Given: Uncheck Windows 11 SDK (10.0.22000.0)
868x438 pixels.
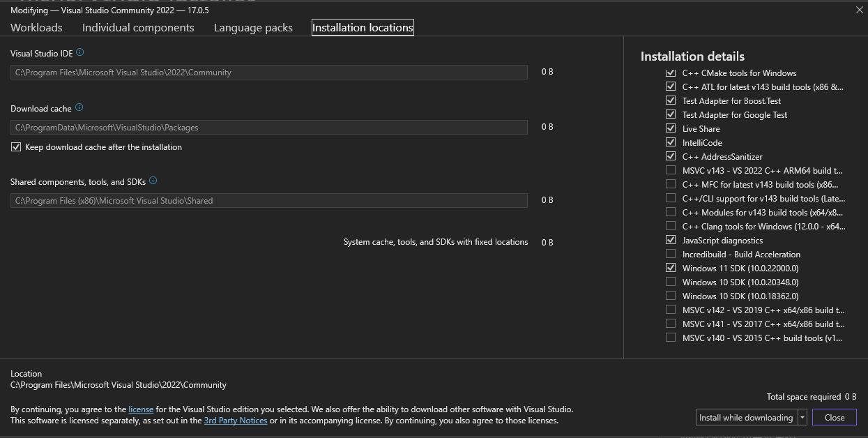Looking at the screenshot, I should pos(671,268).
